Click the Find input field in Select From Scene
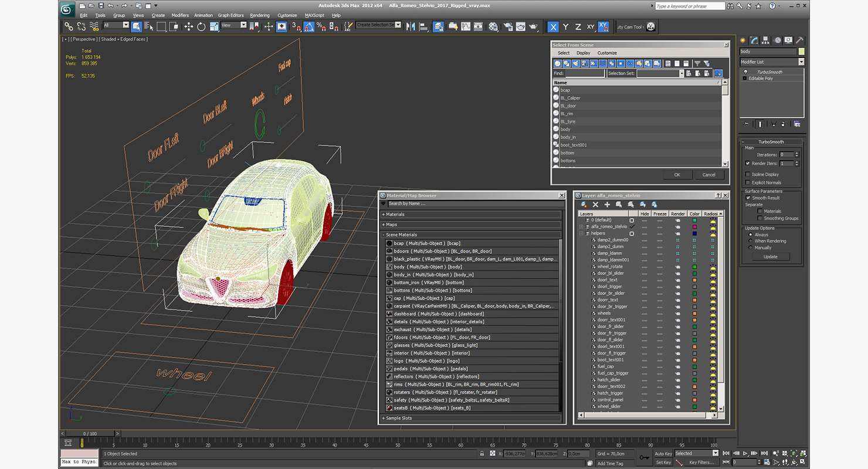The height and width of the screenshot is (469, 868). coord(585,73)
